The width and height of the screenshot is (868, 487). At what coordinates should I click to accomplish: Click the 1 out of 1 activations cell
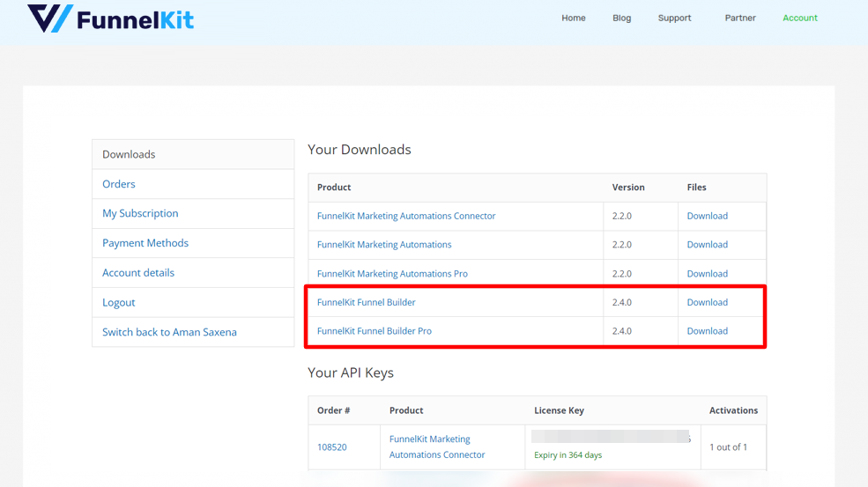[728, 447]
